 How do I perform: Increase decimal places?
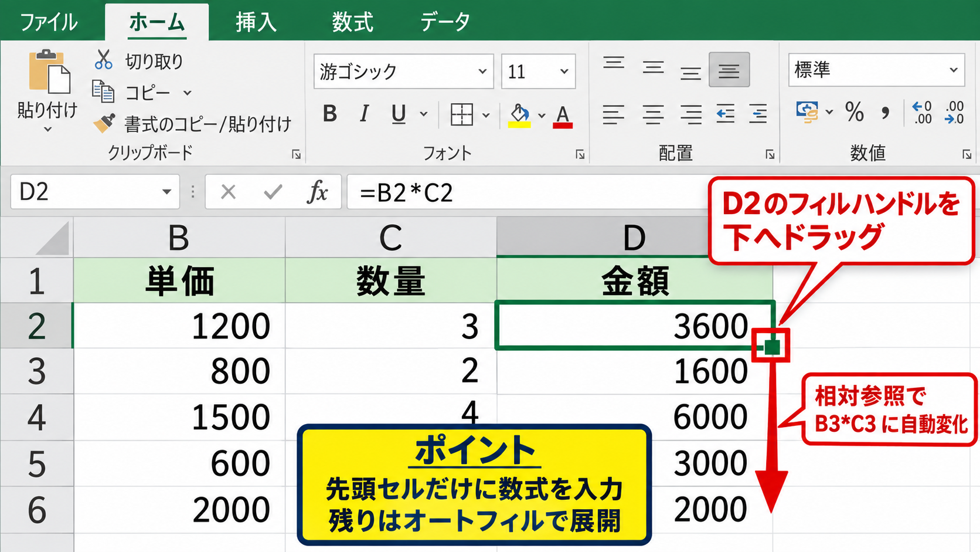(922, 112)
